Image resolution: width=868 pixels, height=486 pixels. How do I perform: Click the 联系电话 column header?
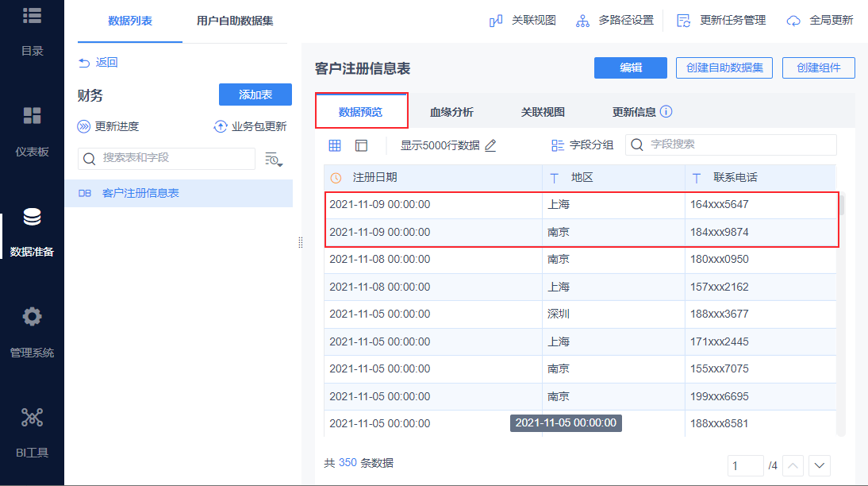761,178
